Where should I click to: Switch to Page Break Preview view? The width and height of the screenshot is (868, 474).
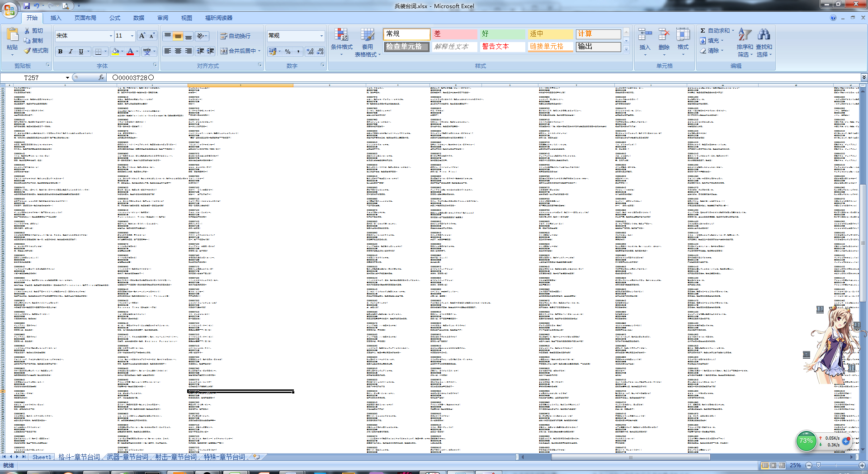click(782, 465)
